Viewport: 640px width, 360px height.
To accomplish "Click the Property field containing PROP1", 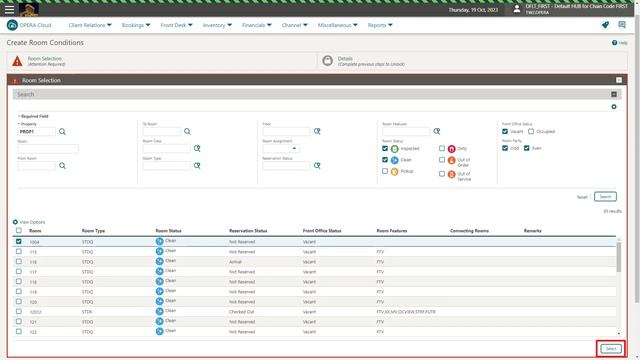I will (x=36, y=131).
